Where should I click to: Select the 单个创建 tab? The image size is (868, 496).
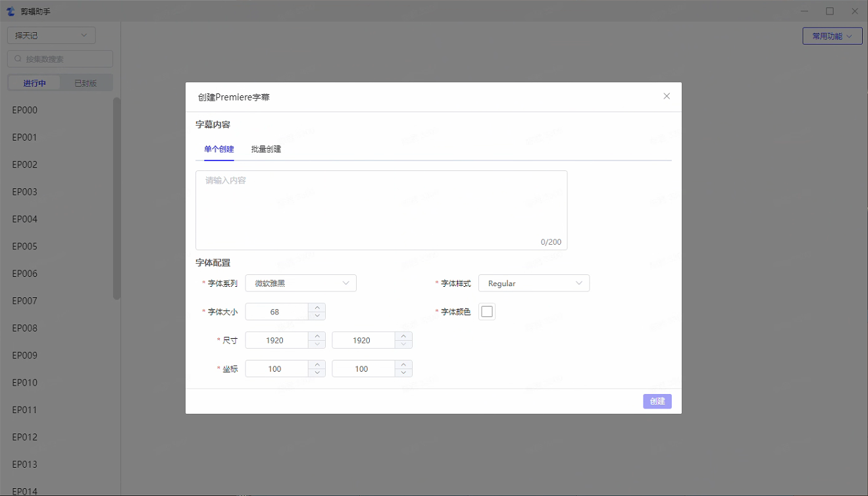coord(219,149)
